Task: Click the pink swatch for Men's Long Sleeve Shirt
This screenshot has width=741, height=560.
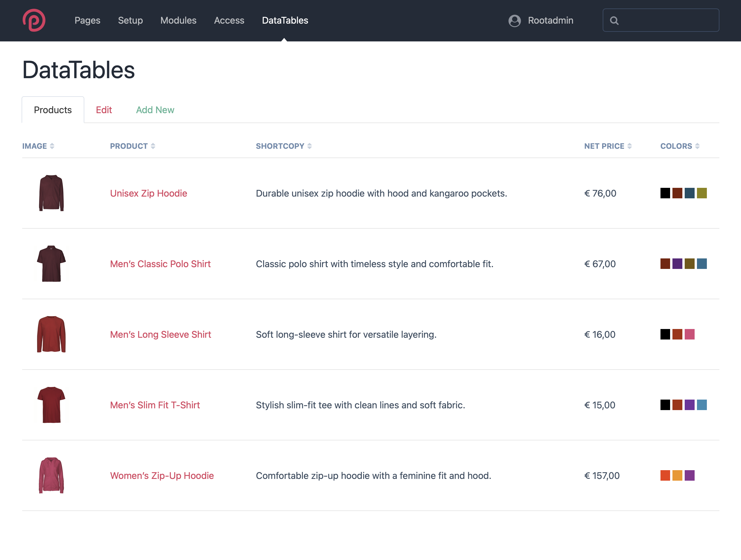Action: click(690, 334)
